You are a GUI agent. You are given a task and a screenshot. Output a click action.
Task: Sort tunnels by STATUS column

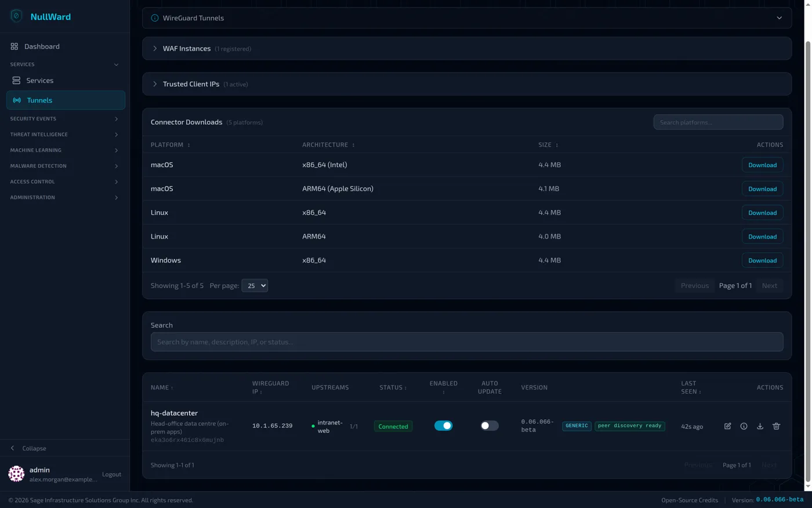coord(393,387)
